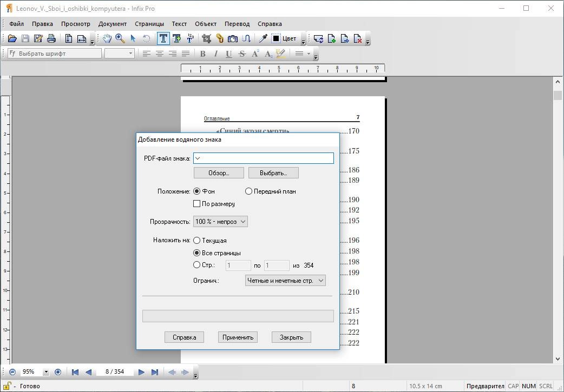Toggle Bold formatting button
This screenshot has width=564, height=392.
(x=203, y=54)
